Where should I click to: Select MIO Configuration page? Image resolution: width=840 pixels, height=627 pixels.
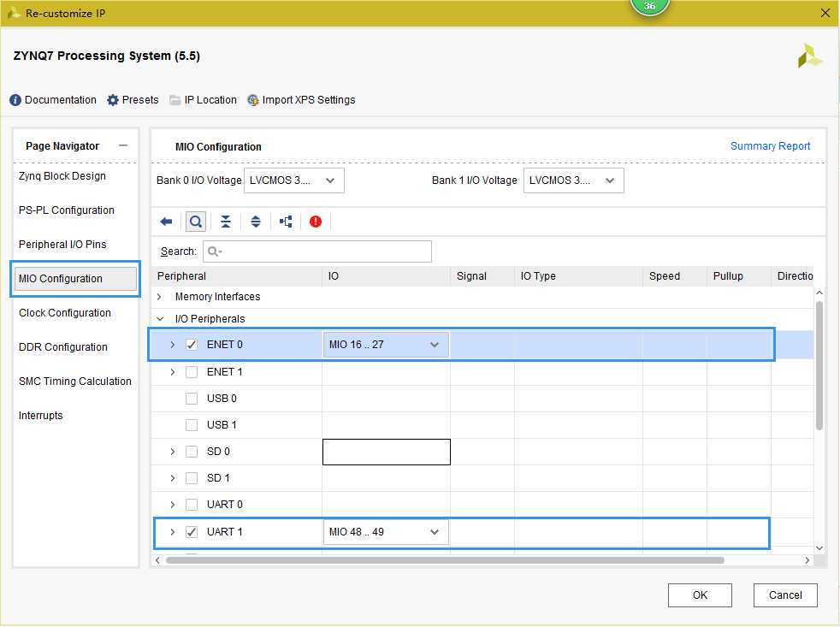click(75, 279)
